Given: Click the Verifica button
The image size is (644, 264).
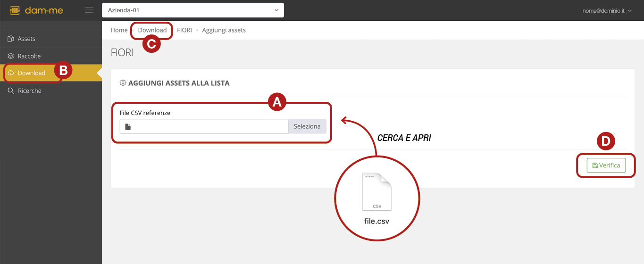Looking at the screenshot, I should tap(606, 165).
